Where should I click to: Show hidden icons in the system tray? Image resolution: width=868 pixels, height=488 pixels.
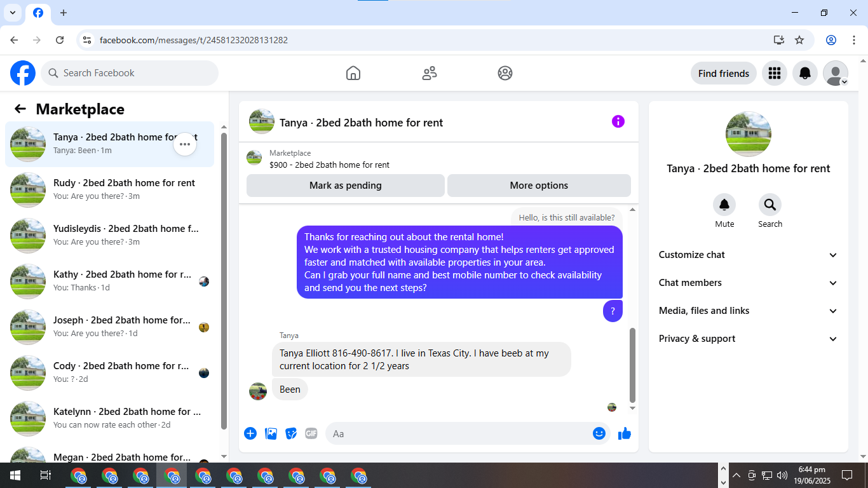coord(736,475)
